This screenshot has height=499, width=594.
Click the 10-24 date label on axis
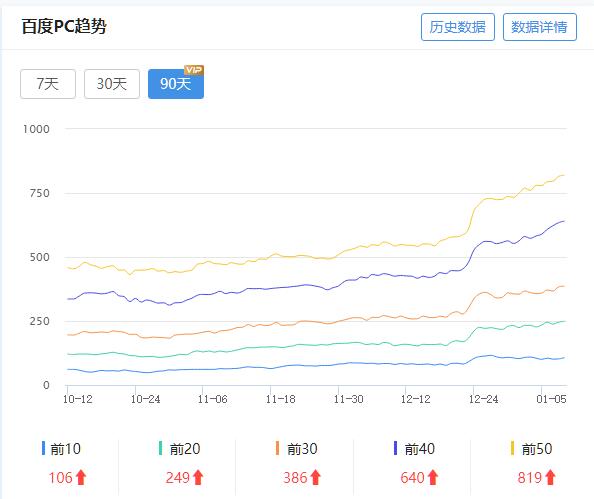[145, 399]
